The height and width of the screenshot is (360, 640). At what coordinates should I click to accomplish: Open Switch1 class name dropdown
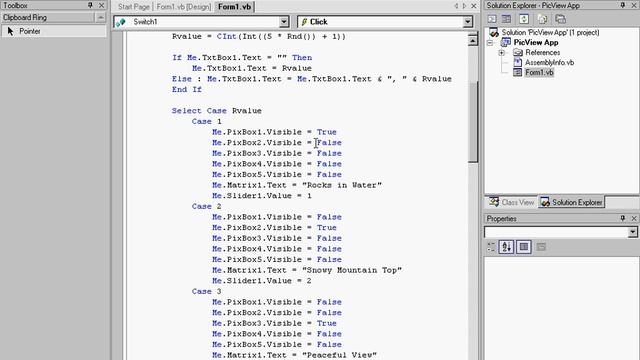284,22
